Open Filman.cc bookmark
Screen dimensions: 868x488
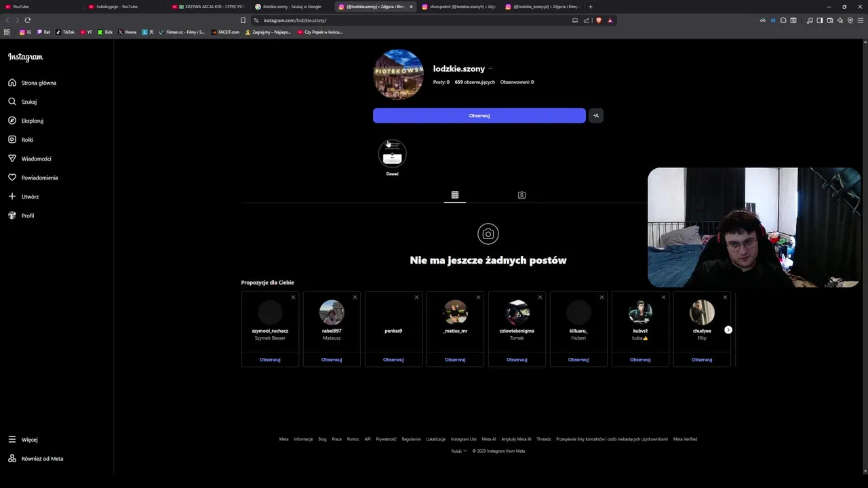click(x=182, y=32)
